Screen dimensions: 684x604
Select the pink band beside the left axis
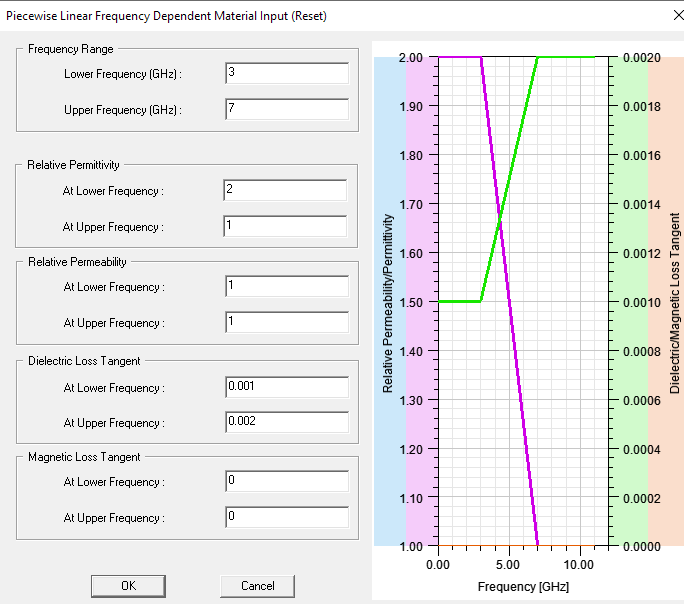420,300
